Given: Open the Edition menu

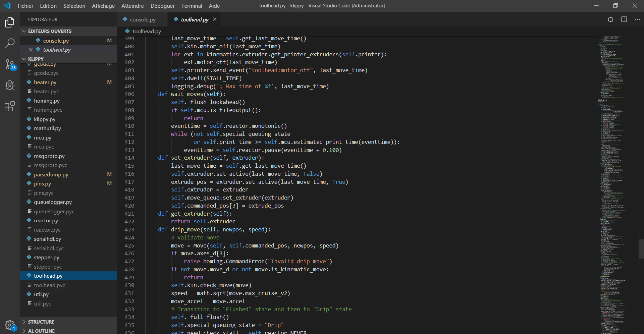Looking at the screenshot, I should point(48,6).
